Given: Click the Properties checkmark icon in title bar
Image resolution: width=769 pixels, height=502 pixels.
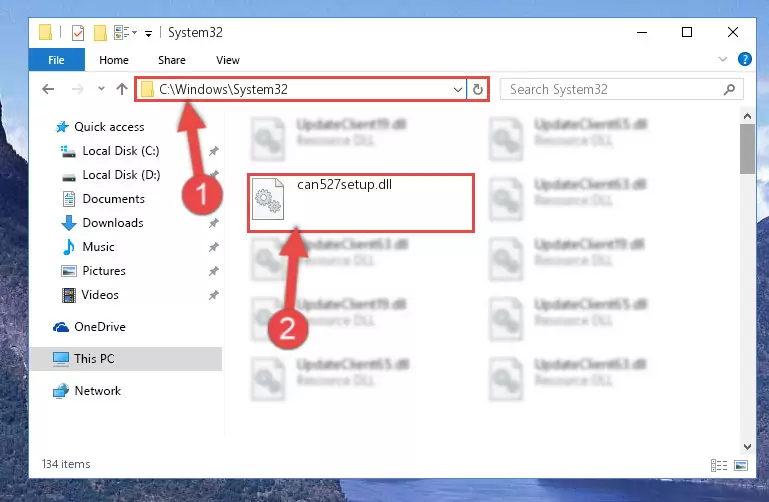Looking at the screenshot, I should click(77, 33).
